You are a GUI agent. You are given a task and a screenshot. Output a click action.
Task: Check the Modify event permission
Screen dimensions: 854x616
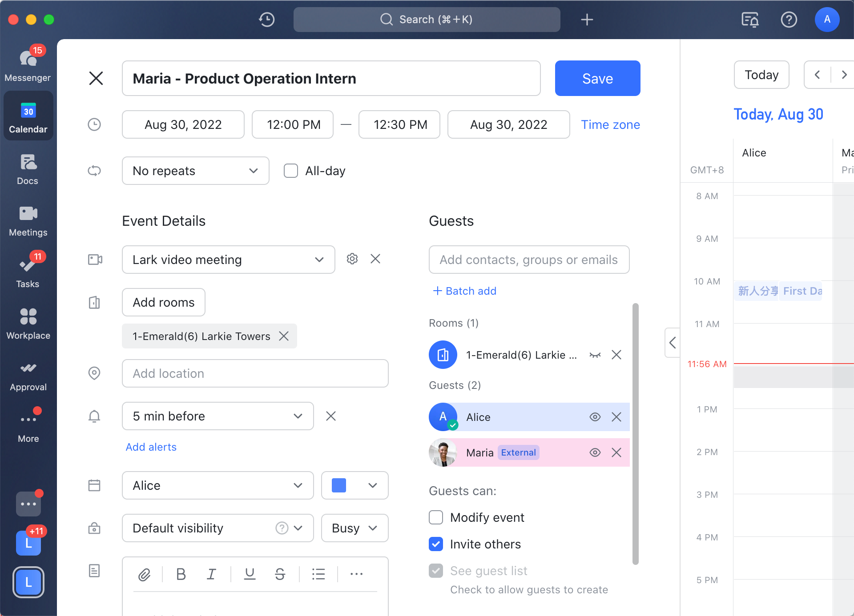click(435, 517)
